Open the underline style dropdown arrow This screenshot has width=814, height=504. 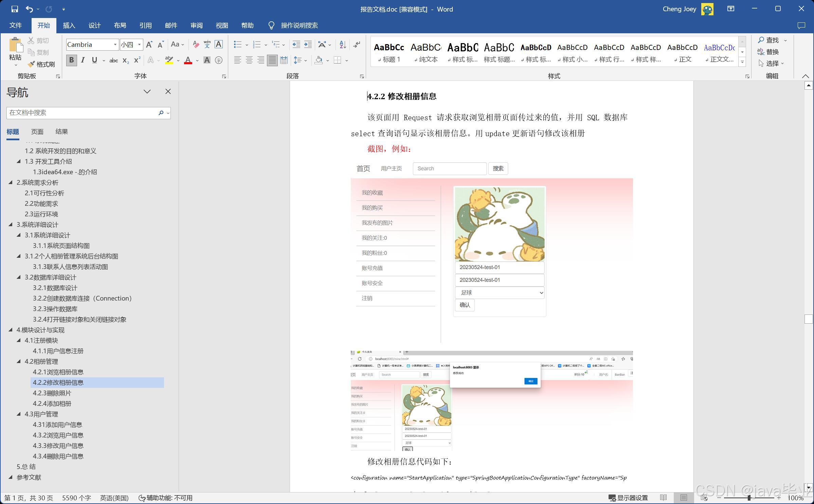104,61
